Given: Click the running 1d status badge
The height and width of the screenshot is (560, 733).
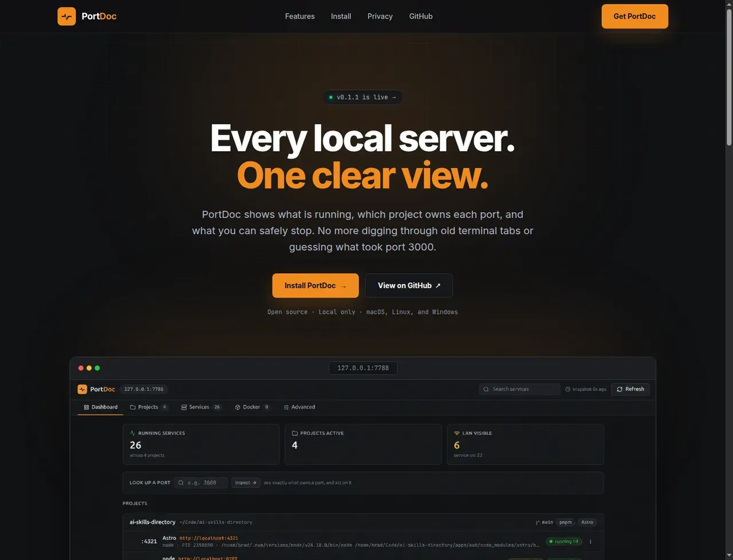Looking at the screenshot, I should pos(563,542).
